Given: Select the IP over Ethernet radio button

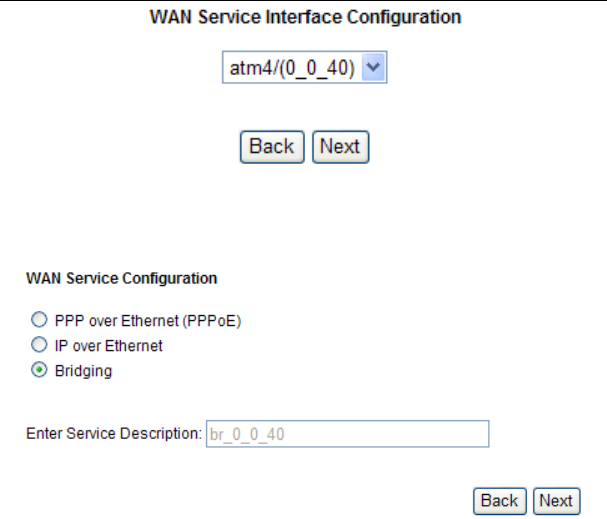Looking at the screenshot, I should [39, 346].
